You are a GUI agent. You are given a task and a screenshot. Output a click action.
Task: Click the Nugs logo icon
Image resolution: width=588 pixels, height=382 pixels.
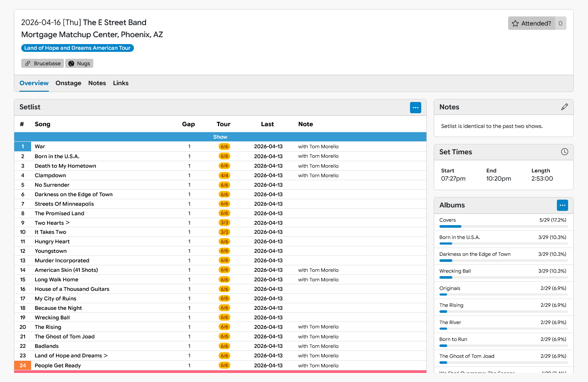click(72, 64)
